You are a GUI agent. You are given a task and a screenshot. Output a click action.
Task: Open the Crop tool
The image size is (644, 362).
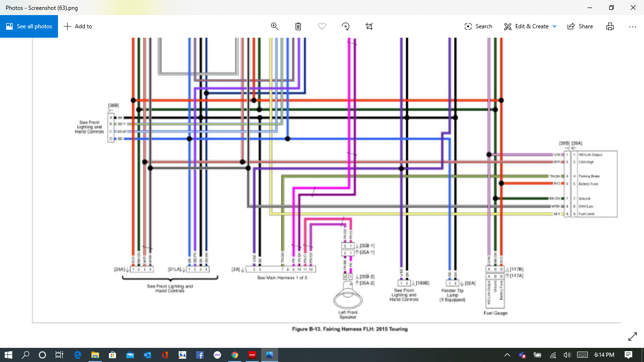click(369, 26)
